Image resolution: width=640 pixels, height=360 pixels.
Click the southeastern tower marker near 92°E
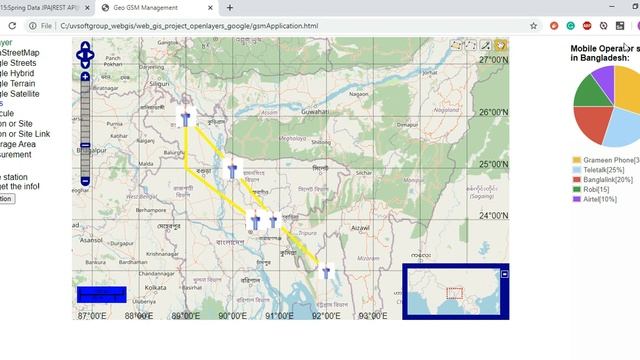pos(326,272)
